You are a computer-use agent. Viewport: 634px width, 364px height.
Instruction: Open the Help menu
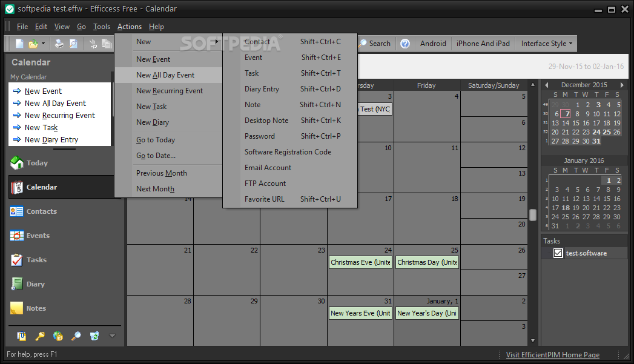[x=156, y=27]
